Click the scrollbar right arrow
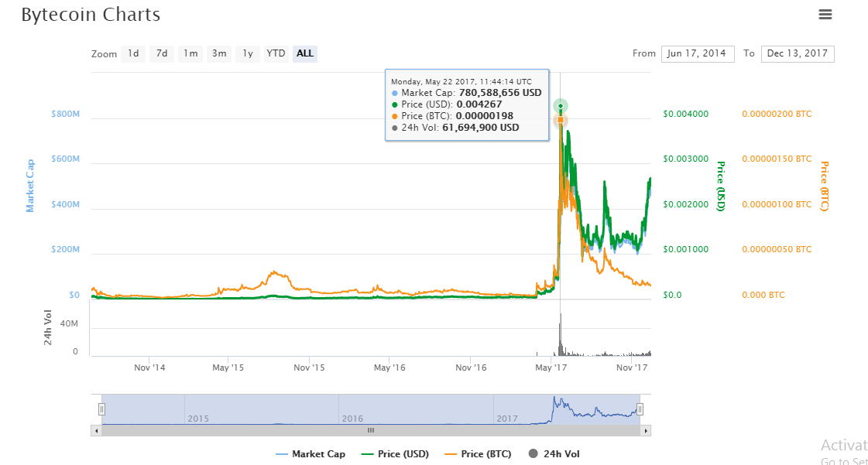This screenshot has height=465, width=868. 647,430
